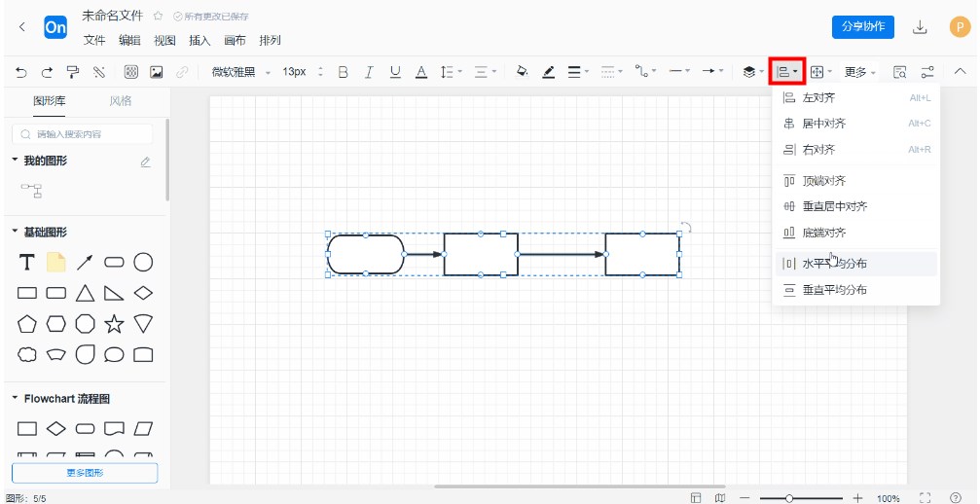
Task: Open the line color pen
Action: point(549,72)
